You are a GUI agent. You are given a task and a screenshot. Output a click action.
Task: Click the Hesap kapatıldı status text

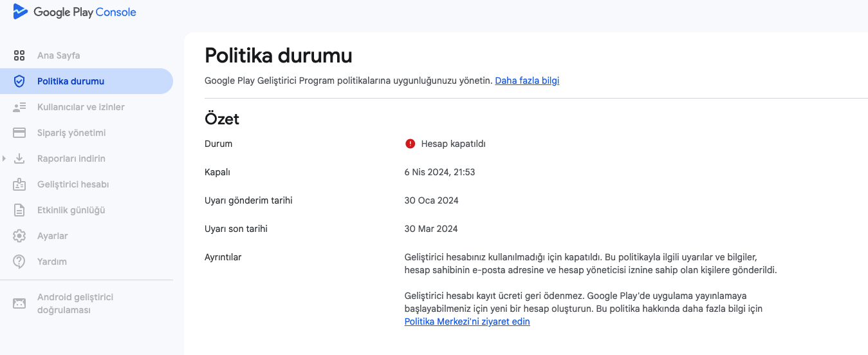453,144
